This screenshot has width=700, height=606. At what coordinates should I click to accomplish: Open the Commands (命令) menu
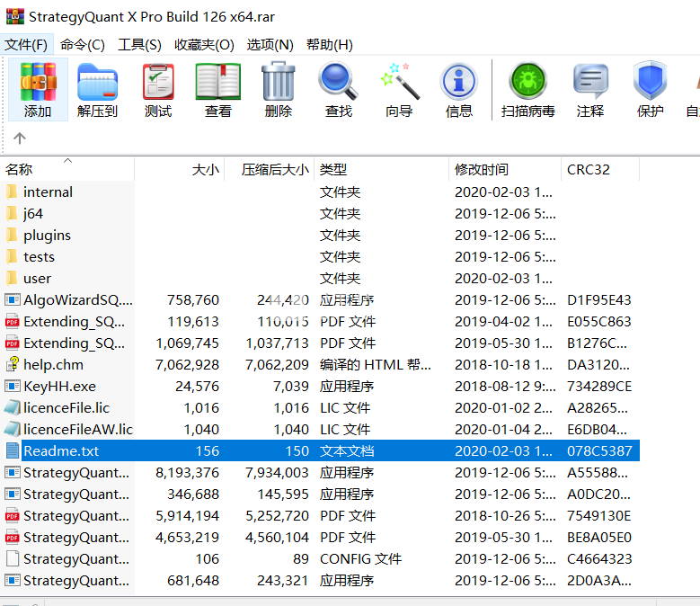tap(83, 45)
